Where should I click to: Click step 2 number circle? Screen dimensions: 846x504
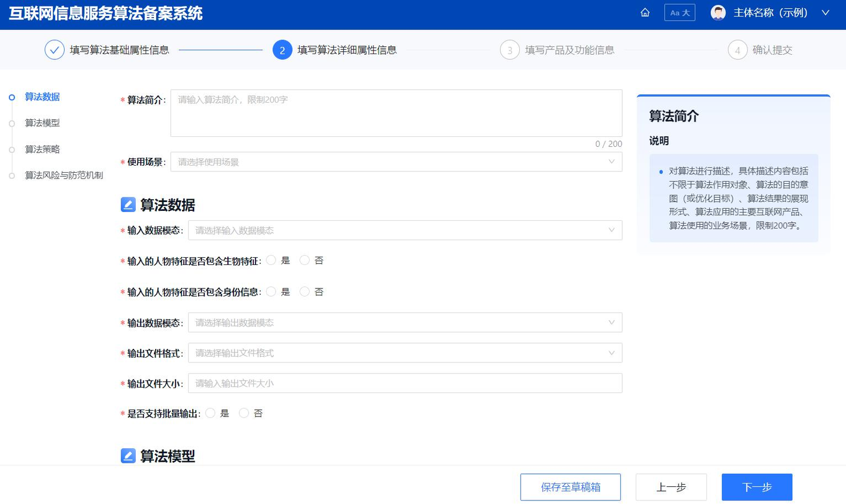282,50
